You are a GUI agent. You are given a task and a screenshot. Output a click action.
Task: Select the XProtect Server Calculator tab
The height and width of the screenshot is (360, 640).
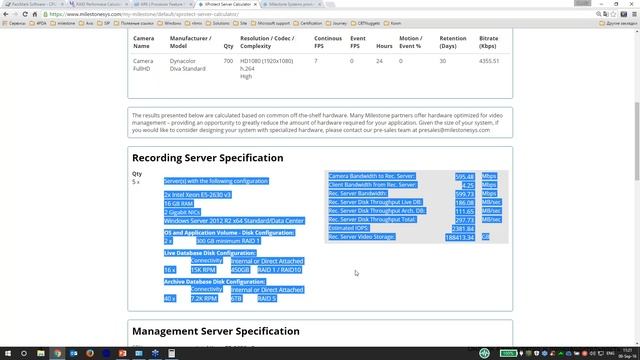coord(227,4)
